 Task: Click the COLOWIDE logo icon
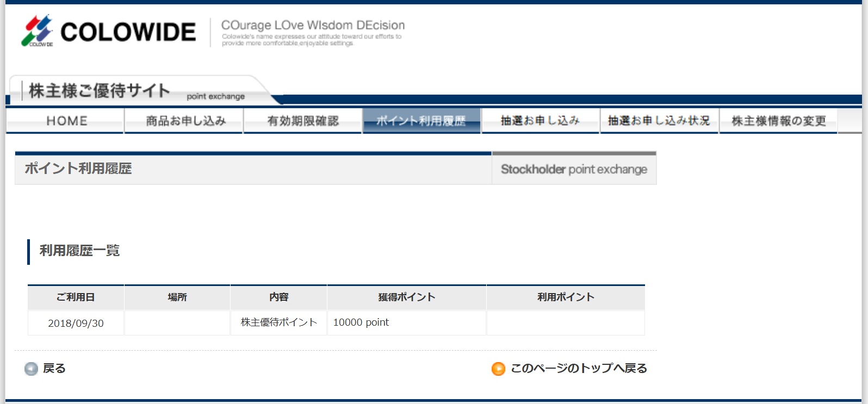(x=37, y=30)
